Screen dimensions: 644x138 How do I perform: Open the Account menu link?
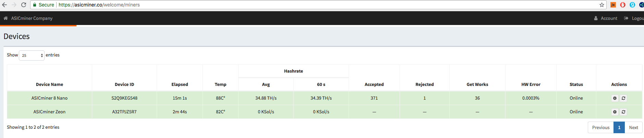tap(609, 18)
